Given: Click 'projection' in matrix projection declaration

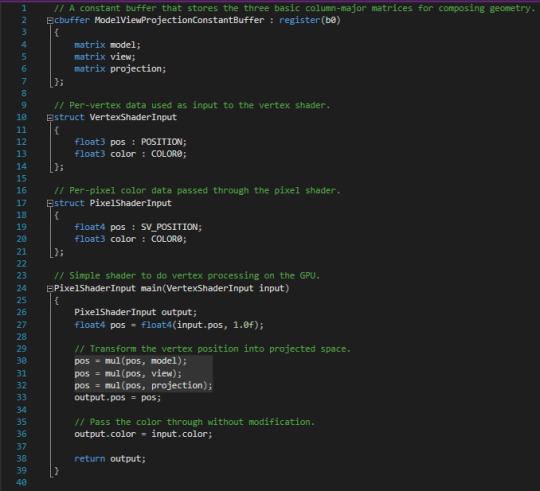Looking at the screenshot, I should 136,69.
